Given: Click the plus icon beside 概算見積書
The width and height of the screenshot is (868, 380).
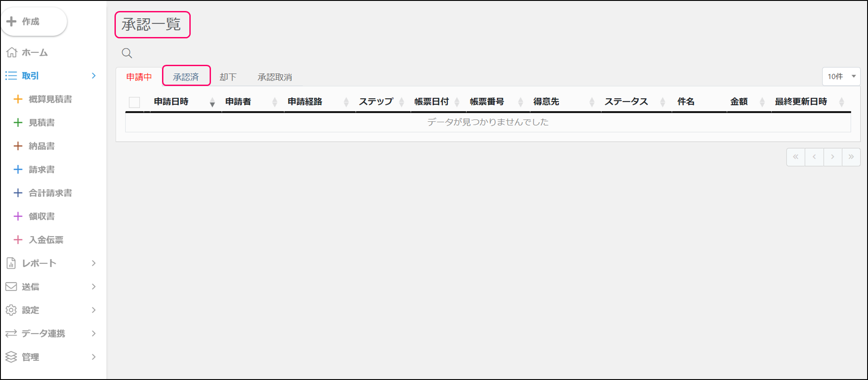Looking at the screenshot, I should click(x=18, y=99).
